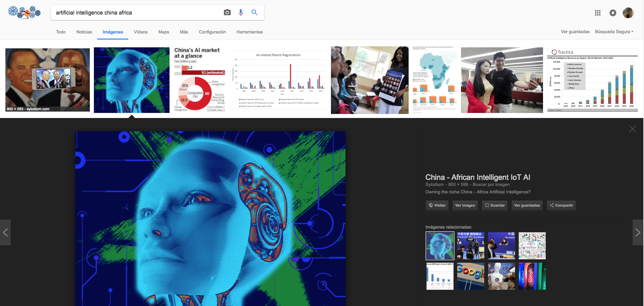Switch to the Maps tab
The image size is (644, 306).
pos(164,32)
